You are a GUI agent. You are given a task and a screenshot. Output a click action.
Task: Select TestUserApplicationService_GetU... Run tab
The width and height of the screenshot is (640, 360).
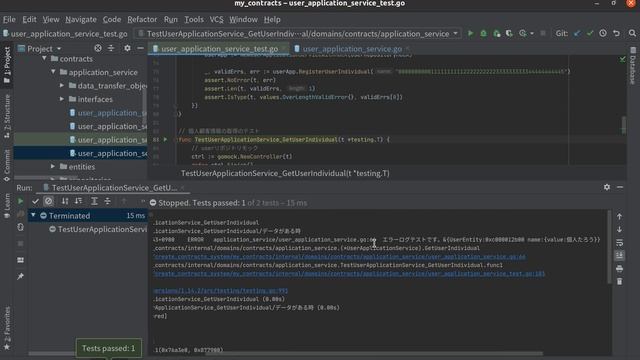(114, 187)
